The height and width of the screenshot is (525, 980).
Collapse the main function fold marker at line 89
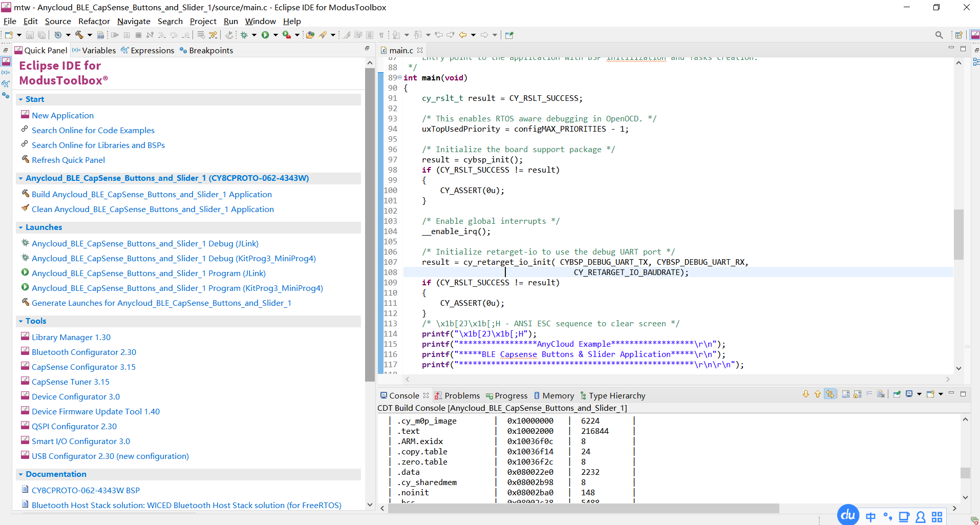click(399, 77)
